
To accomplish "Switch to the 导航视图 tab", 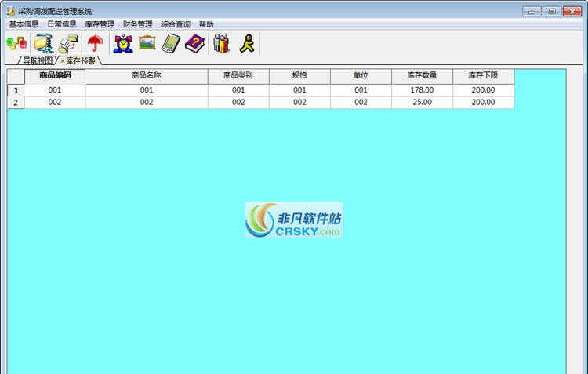I will coord(37,60).
